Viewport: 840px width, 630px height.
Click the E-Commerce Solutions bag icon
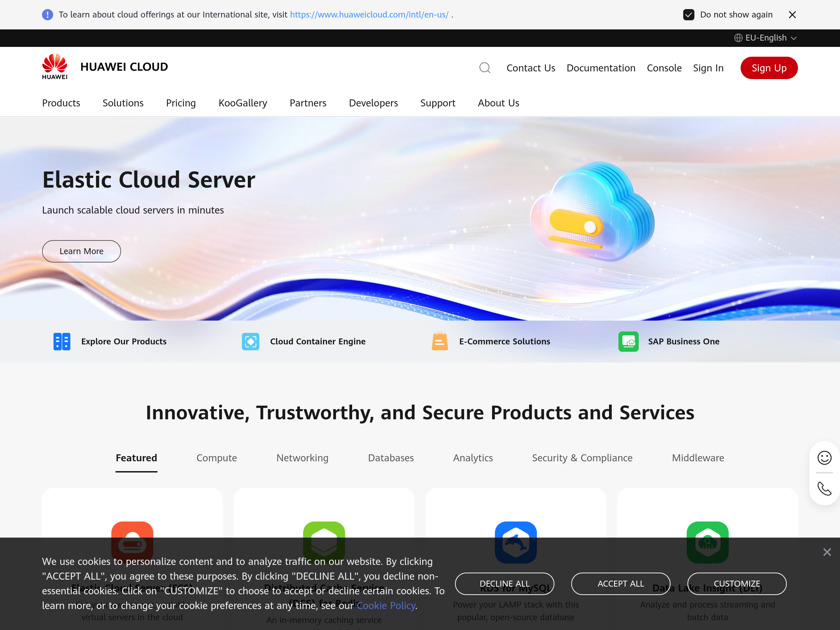point(440,341)
